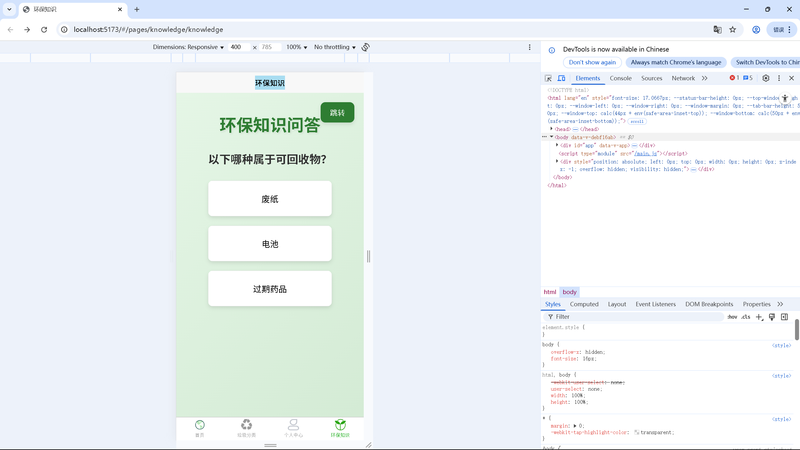800x450 pixels.
Task: Click the accessibility tree toggle icon
Action: click(x=785, y=98)
